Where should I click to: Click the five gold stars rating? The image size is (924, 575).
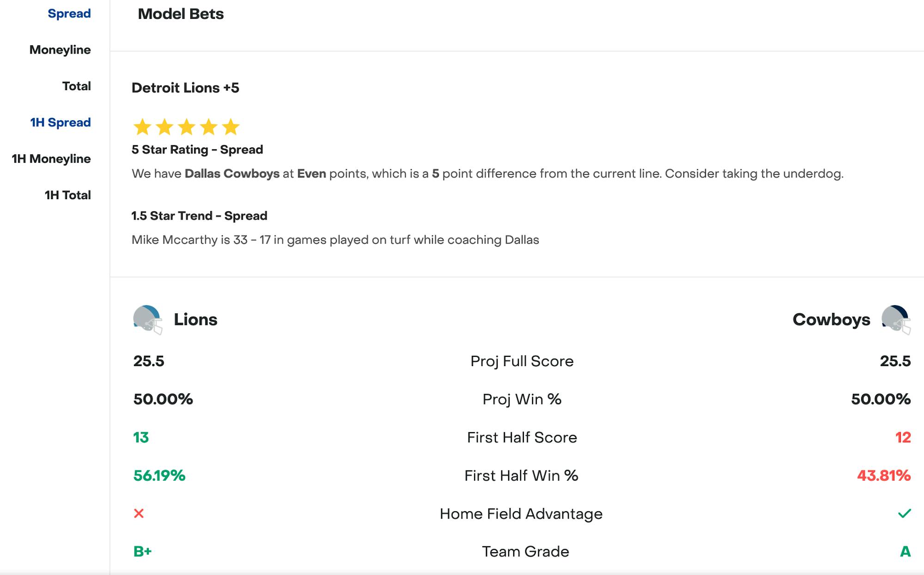point(186,127)
